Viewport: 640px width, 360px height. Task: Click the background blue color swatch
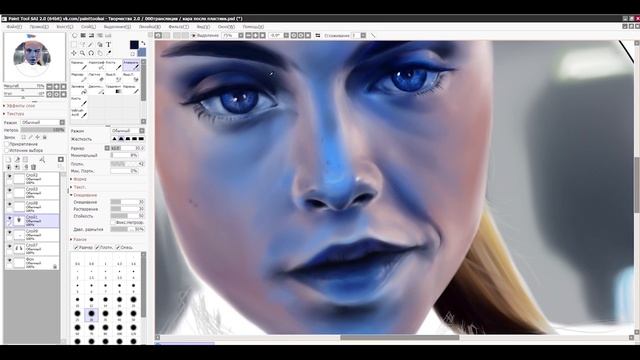(142, 52)
